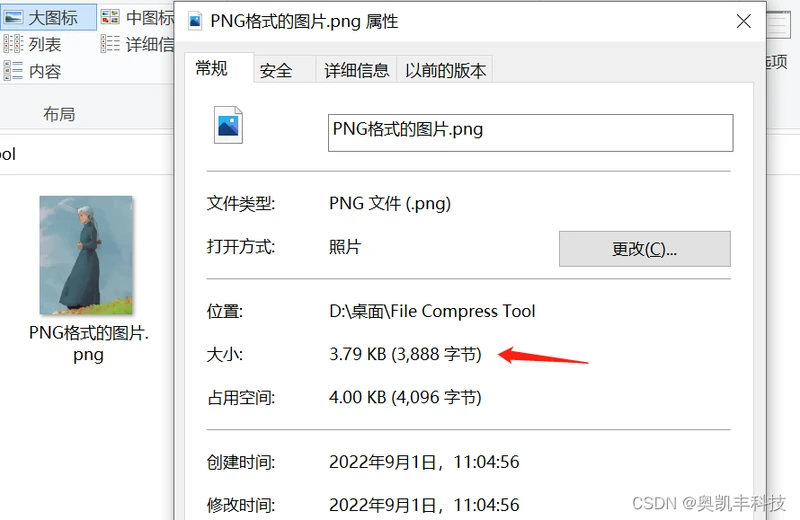
Task: Select 详细信息 details view in ribbon
Action: 137,44
